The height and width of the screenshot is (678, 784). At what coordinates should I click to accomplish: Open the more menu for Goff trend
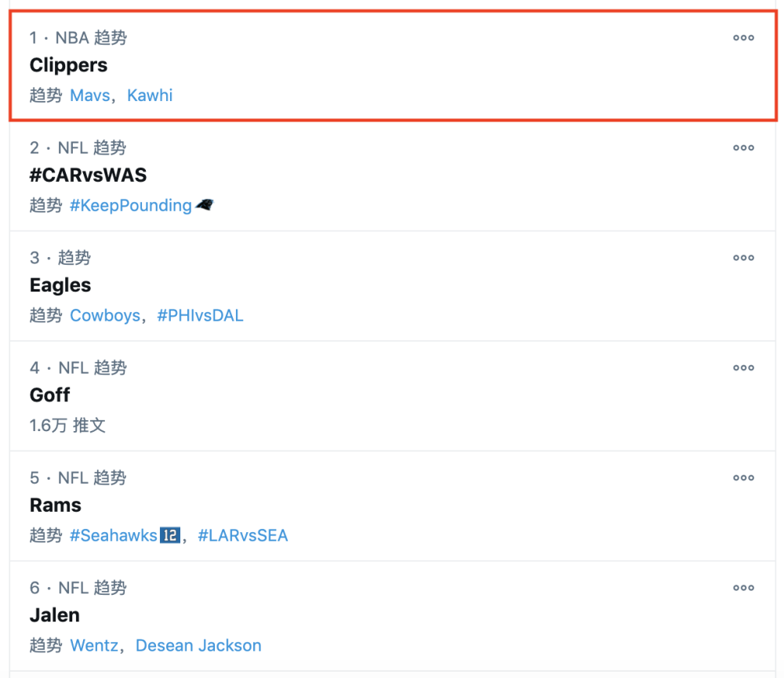point(743,368)
